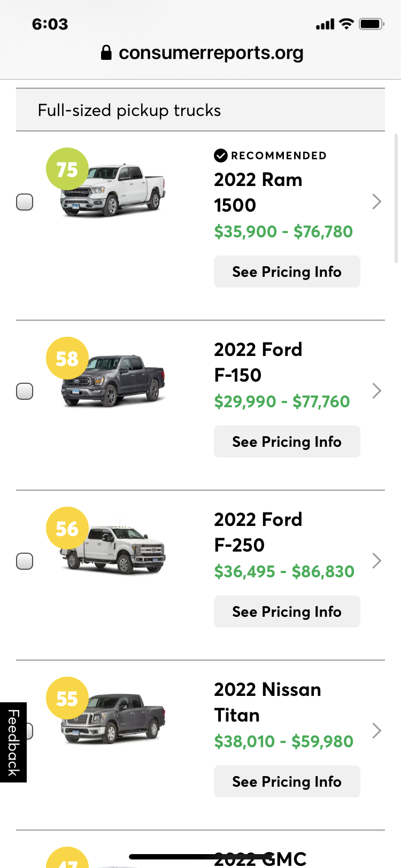Check the compare box for Ford F-250
Image resolution: width=401 pixels, height=868 pixels.
pos(25,561)
